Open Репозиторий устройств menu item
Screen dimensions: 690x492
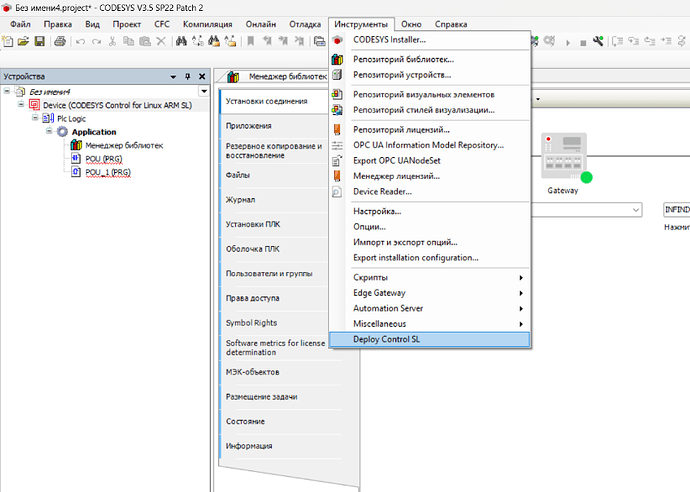click(429, 75)
